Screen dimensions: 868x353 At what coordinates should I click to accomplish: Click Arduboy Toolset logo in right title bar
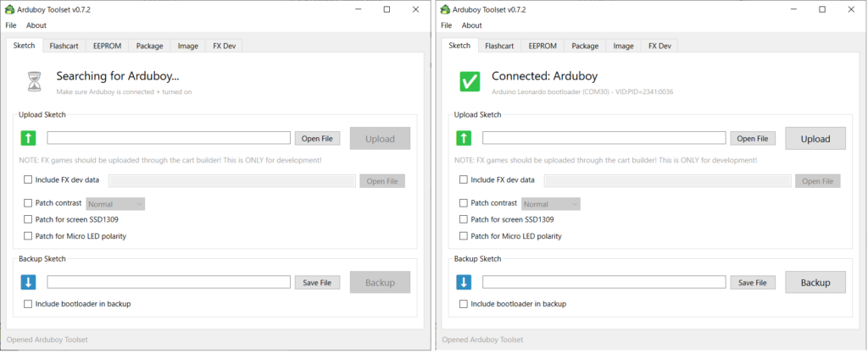click(447, 9)
